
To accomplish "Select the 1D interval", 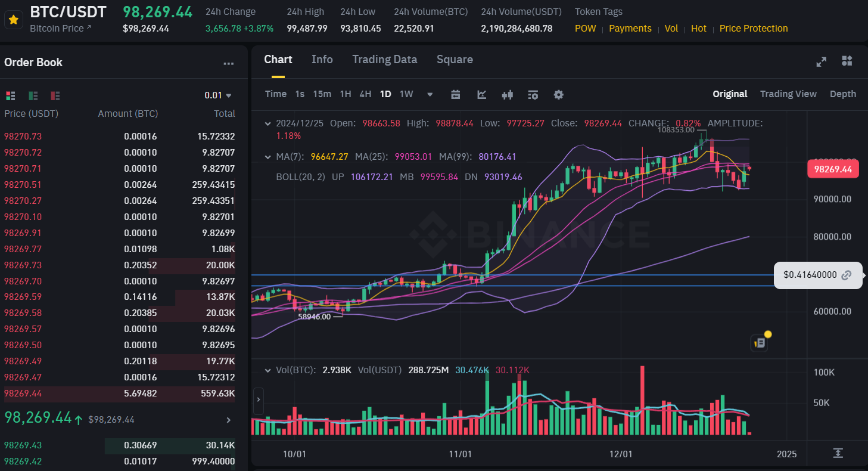I will [x=385, y=94].
